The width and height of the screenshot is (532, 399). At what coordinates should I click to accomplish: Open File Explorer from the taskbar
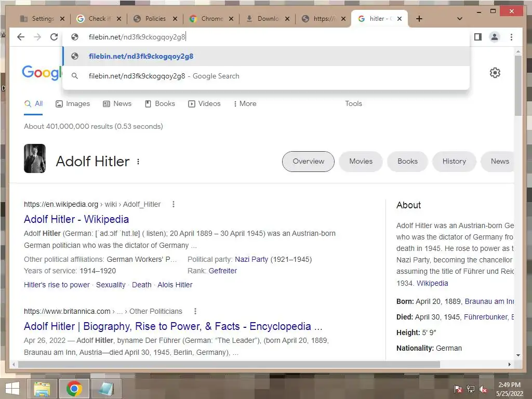click(x=42, y=389)
